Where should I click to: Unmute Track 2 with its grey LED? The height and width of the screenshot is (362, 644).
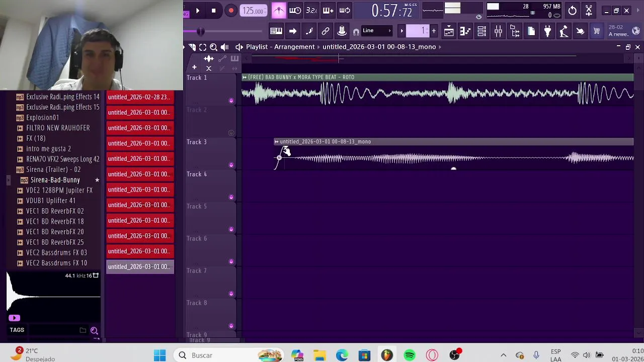[231, 133]
